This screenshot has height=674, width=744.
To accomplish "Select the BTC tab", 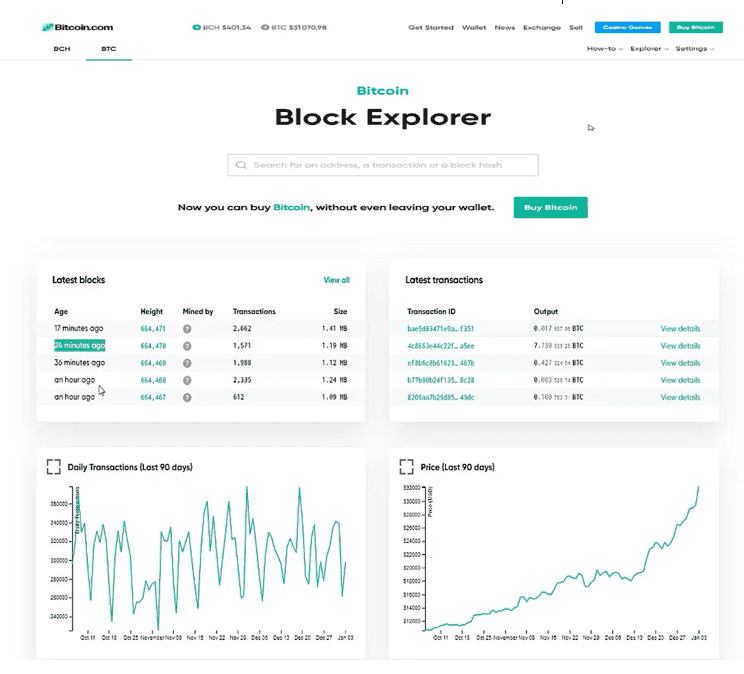I will [109, 48].
